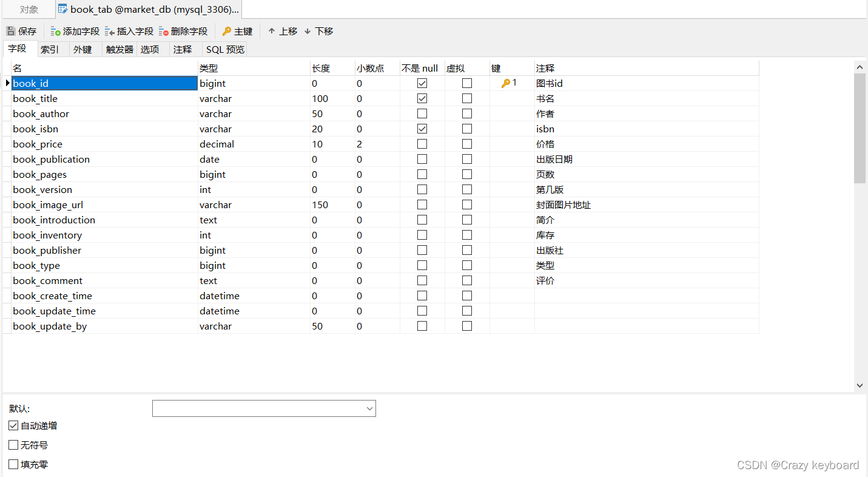Select the book_author field name
Viewport: 868px width, 477px height.
pyautogui.click(x=41, y=113)
